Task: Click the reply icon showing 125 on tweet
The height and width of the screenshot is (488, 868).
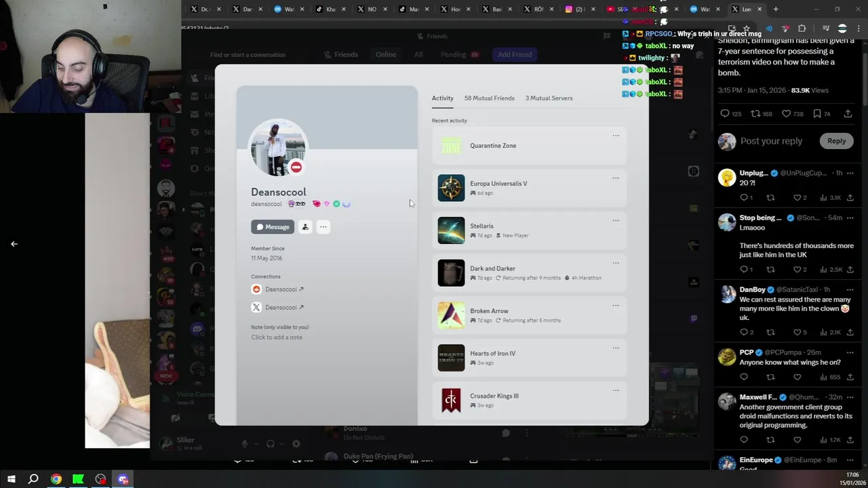Action: tap(725, 114)
